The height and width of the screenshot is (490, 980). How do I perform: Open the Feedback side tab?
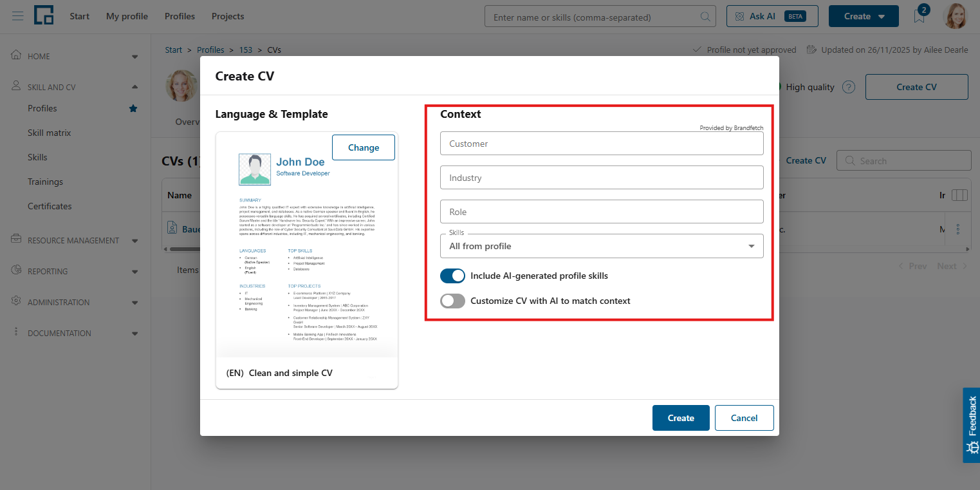click(x=972, y=425)
